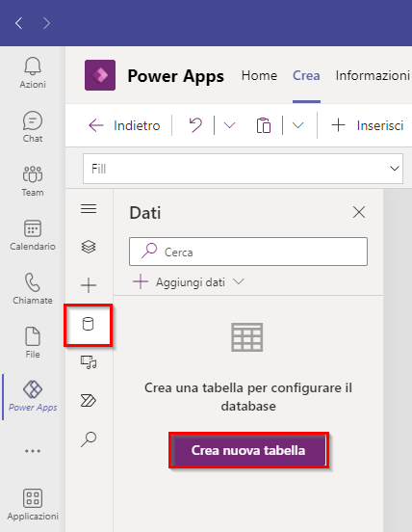Expand the Paste options dropdown chevron

point(297,125)
